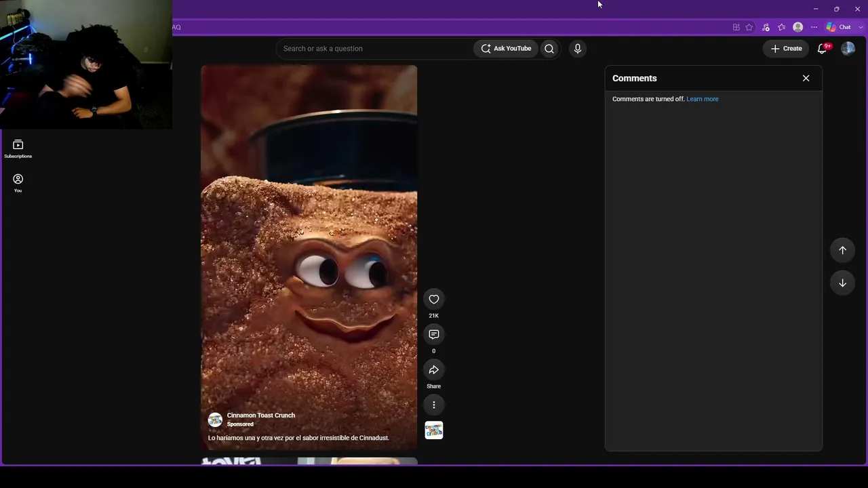868x488 pixels.
Task: Click the YouTube search box
Action: click(x=375, y=49)
